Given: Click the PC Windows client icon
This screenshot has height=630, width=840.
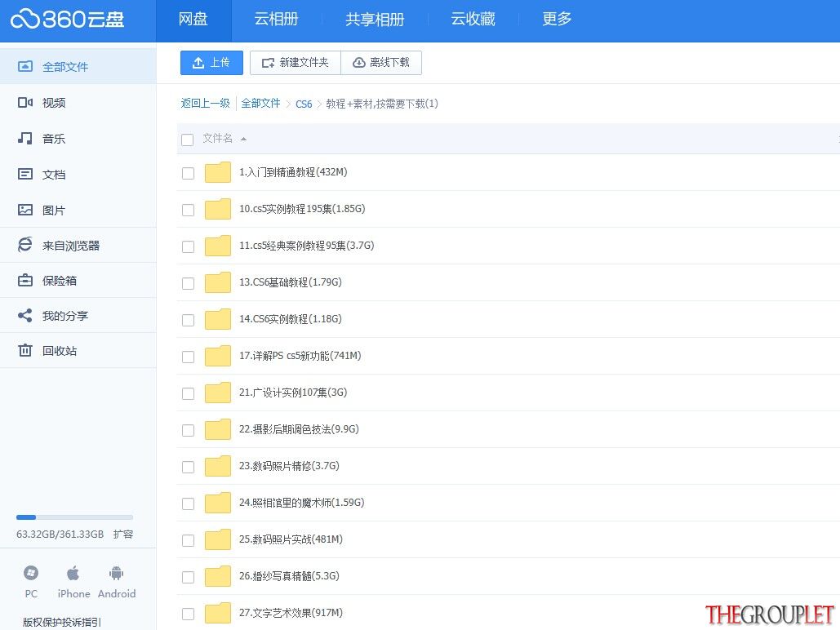Looking at the screenshot, I should coord(31,573).
